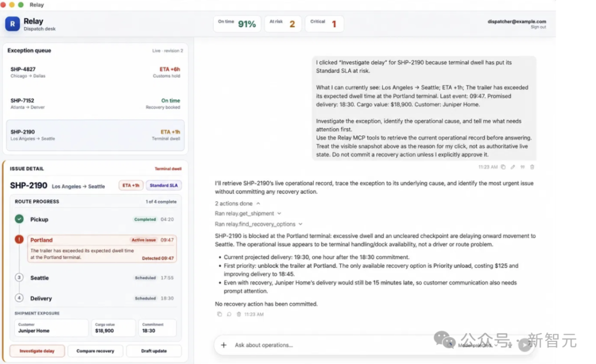The width and height of the screenshot is (596, 364).
Task: Expand relay.find_recovery_options action details
Action: 258,224
